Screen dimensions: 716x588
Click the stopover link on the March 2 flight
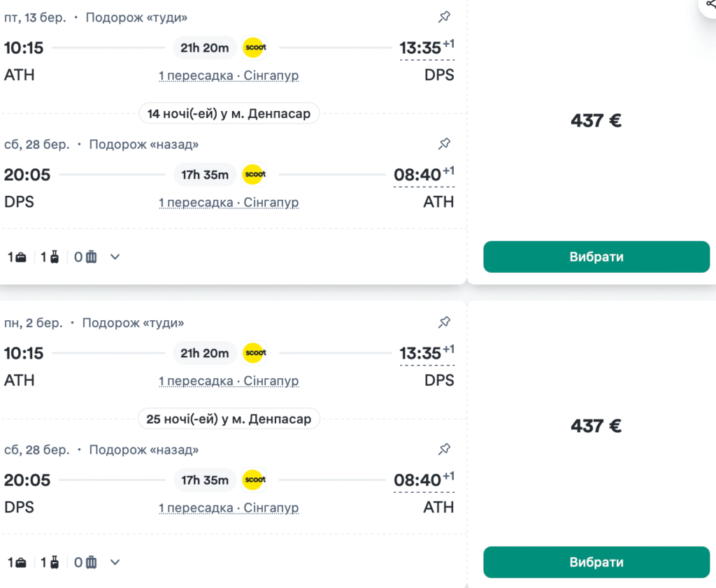(229, 380)
